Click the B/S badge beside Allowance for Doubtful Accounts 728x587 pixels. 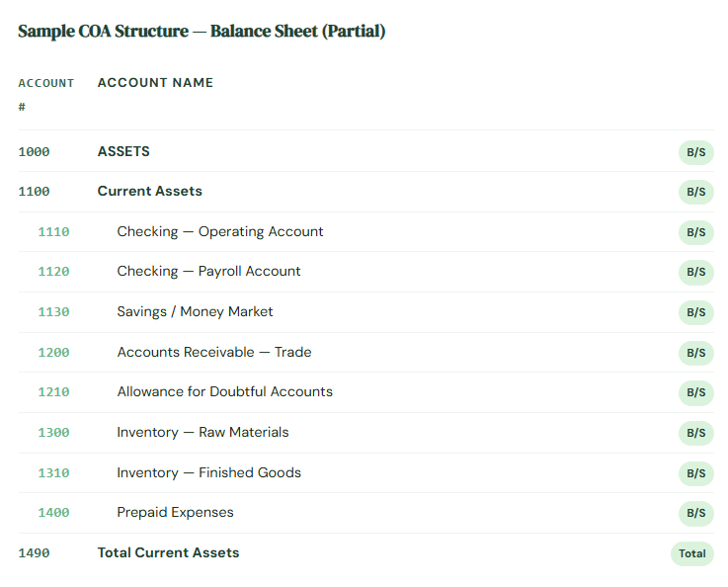695,392
